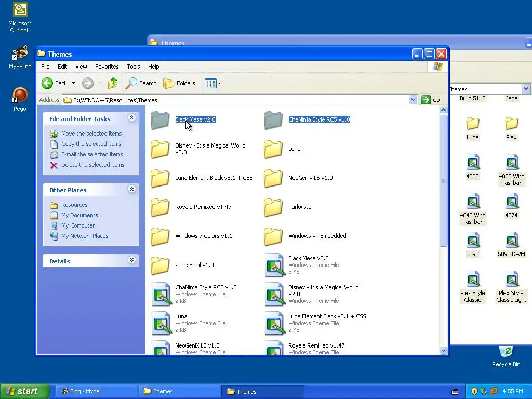This screenshot has height=399, width=532.
Task: Open the Tools menu
Action: tap(134, 66)
